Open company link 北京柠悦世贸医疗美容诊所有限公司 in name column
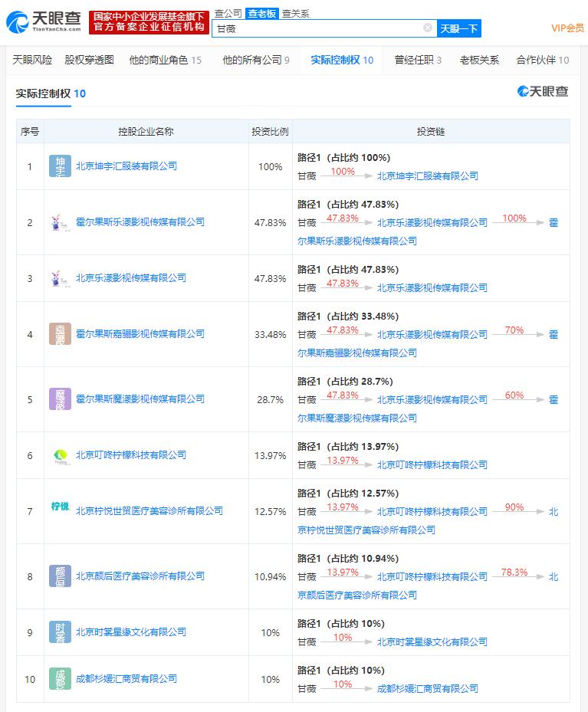Viewport: 588px width, 712px height. [149, 511]
